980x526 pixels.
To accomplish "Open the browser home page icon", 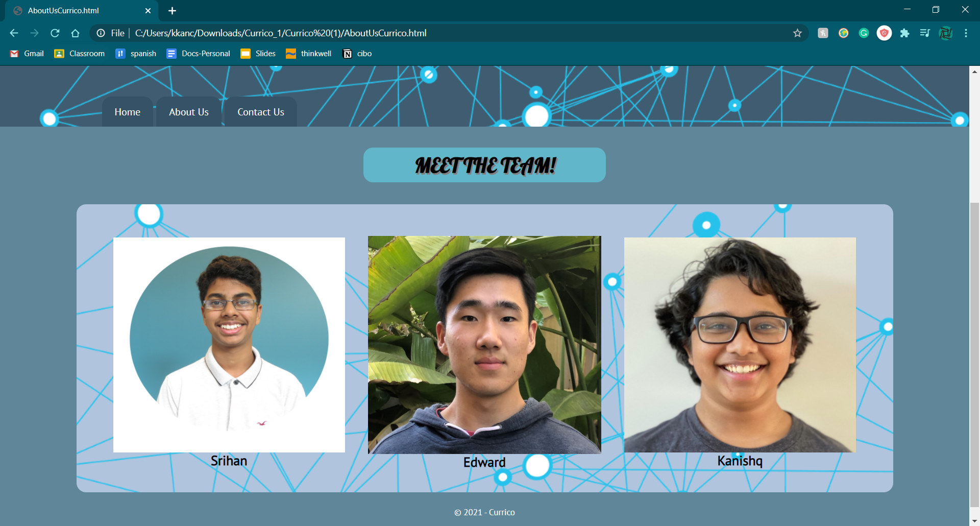I will (75, 33).
